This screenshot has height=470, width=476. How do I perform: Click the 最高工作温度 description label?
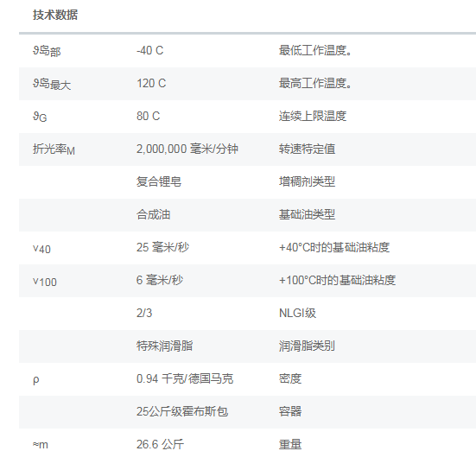coord(315,83)
